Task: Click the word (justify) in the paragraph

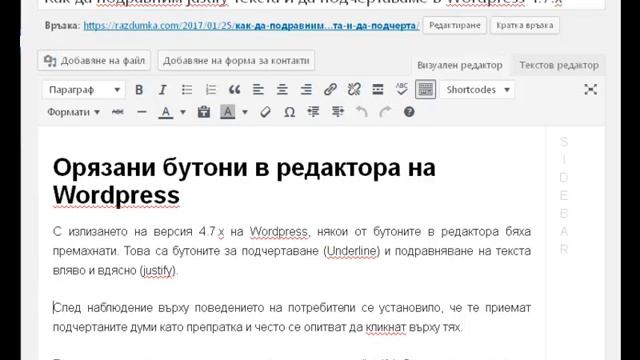Action: [158, 270]
